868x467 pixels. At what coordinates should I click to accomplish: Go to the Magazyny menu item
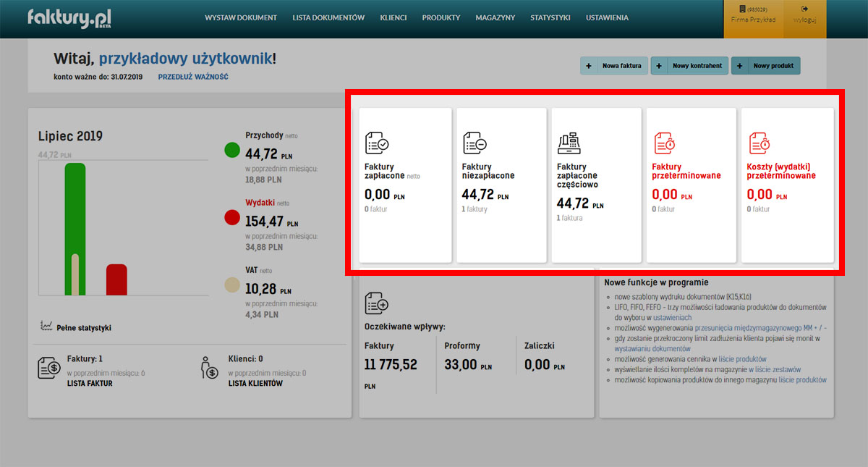pos(495,18)
